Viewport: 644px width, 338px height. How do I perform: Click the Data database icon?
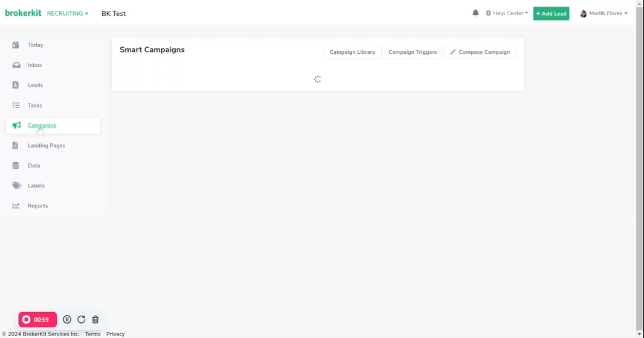click(x=16, y=166)
